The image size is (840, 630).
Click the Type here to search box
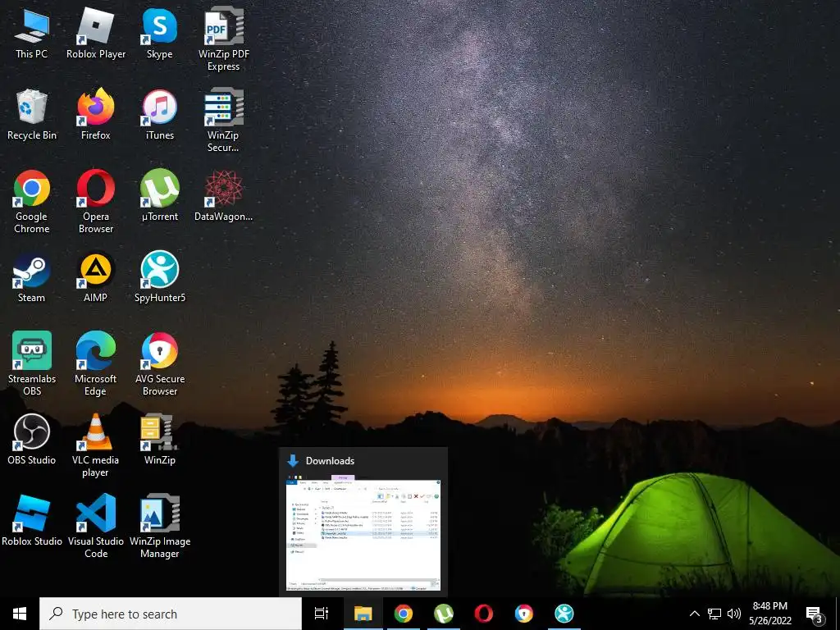(171, 614)
